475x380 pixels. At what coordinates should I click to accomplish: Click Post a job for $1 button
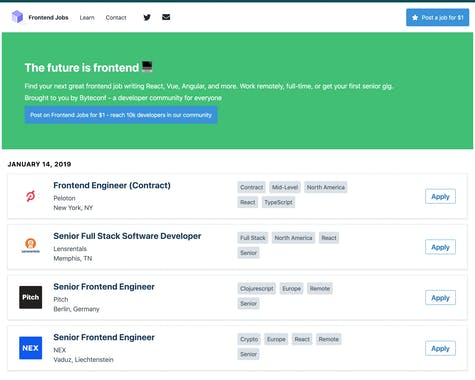tap(437, 17)
